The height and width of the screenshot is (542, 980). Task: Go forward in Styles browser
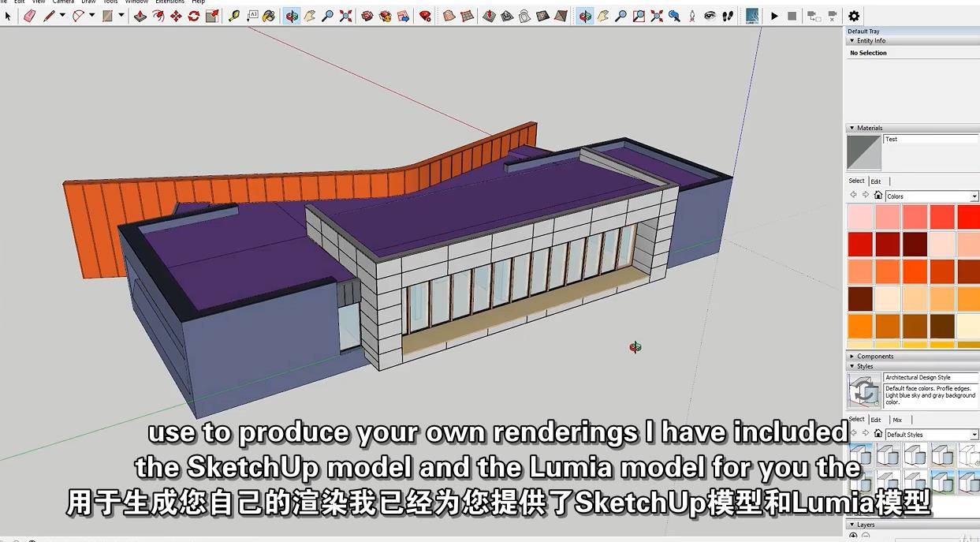(x=865, y=433)
